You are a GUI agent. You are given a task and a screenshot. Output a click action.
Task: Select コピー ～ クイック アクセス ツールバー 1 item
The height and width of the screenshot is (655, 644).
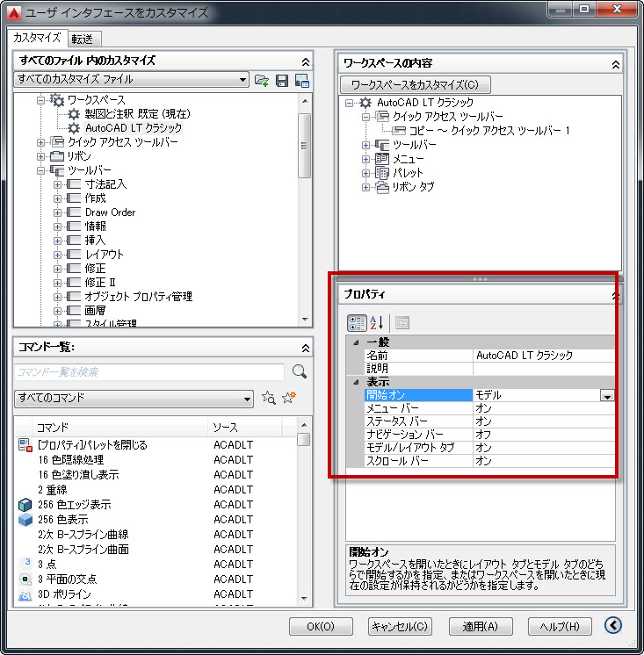489,131
